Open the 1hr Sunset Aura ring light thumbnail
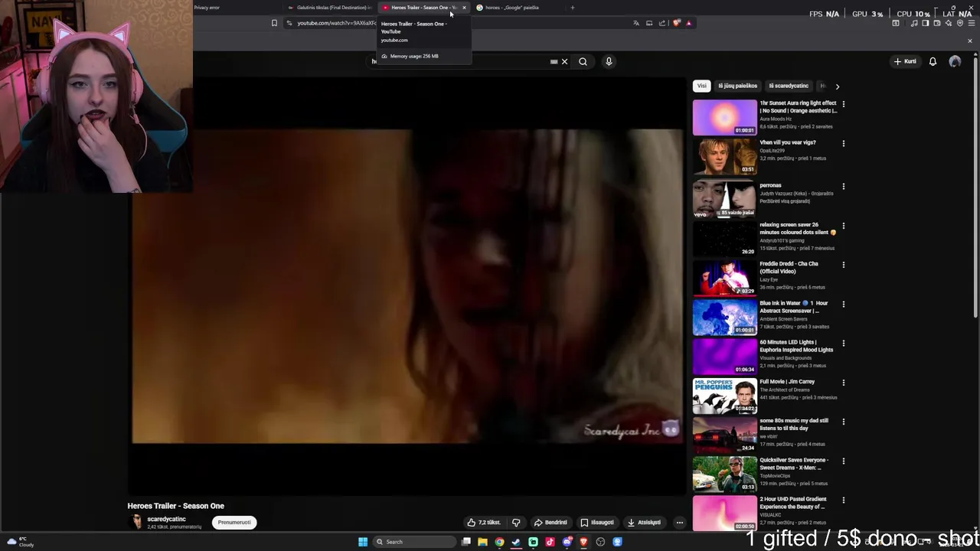 724,117
